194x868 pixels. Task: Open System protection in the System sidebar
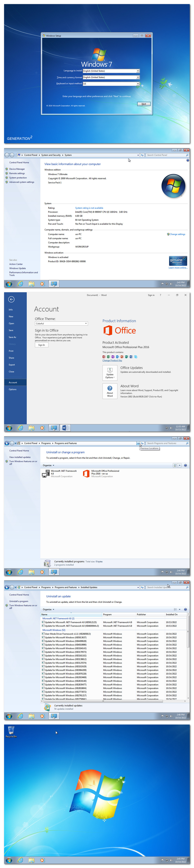18,178
